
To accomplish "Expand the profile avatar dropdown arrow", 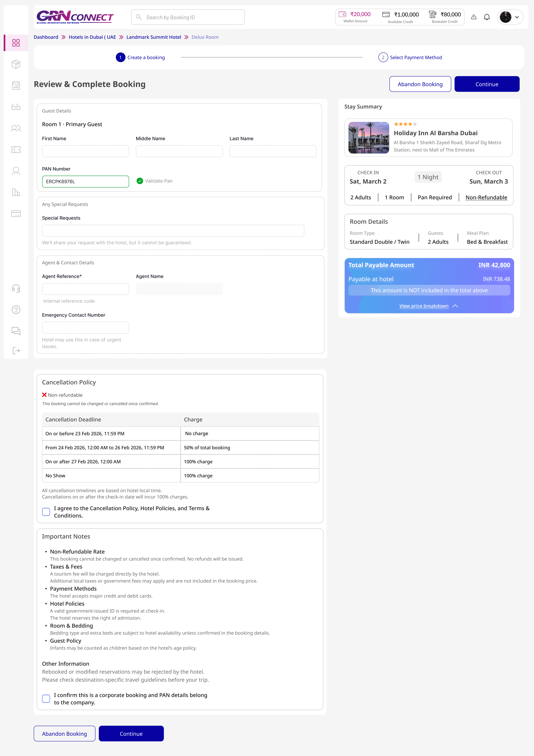I will pos(517,17).
